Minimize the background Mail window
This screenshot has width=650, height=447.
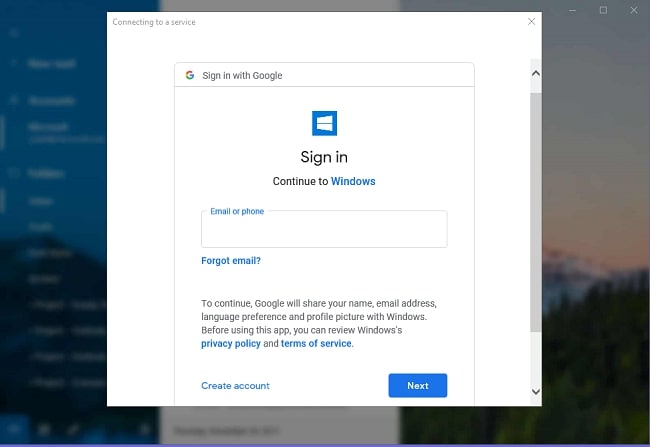point(572,10)
